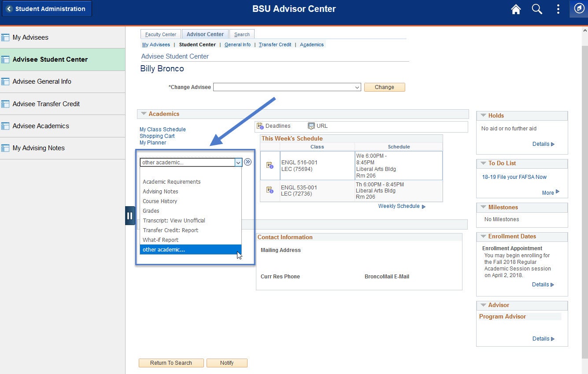Click the Advisee Academics sidebar icon
Image resolution: width=588 pixels, height=374 pixels.
pyautogui.click(x=5, y=126)
